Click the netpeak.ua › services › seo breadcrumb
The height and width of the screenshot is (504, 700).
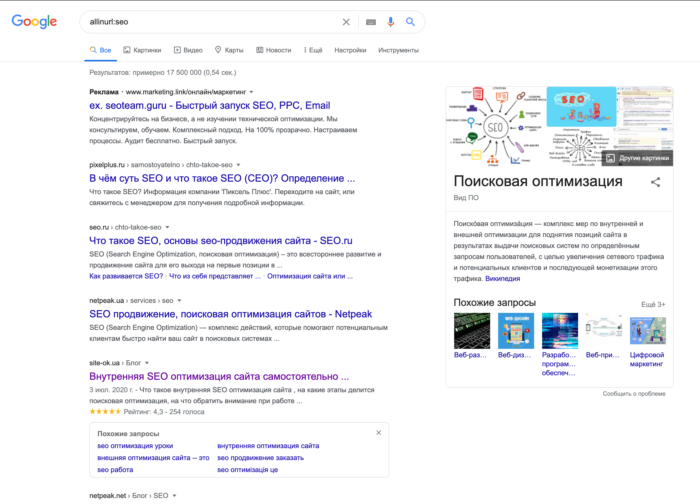click(x=131, y=300)
